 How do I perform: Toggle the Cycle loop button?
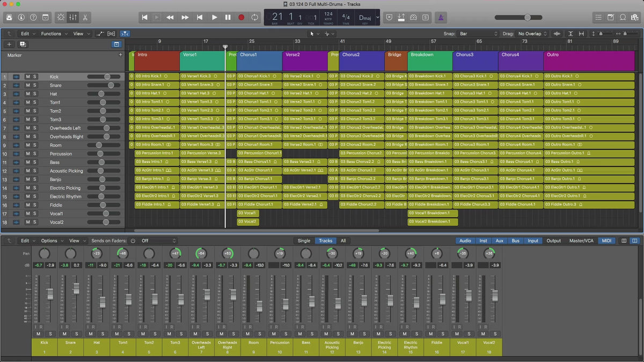pyautogui.click(x=254, y=17)
